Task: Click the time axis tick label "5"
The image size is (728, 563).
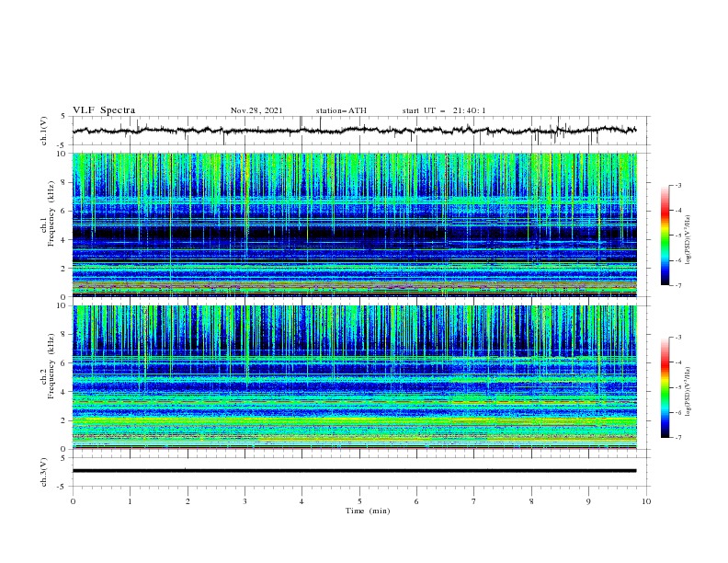Action: coord(359,501)
